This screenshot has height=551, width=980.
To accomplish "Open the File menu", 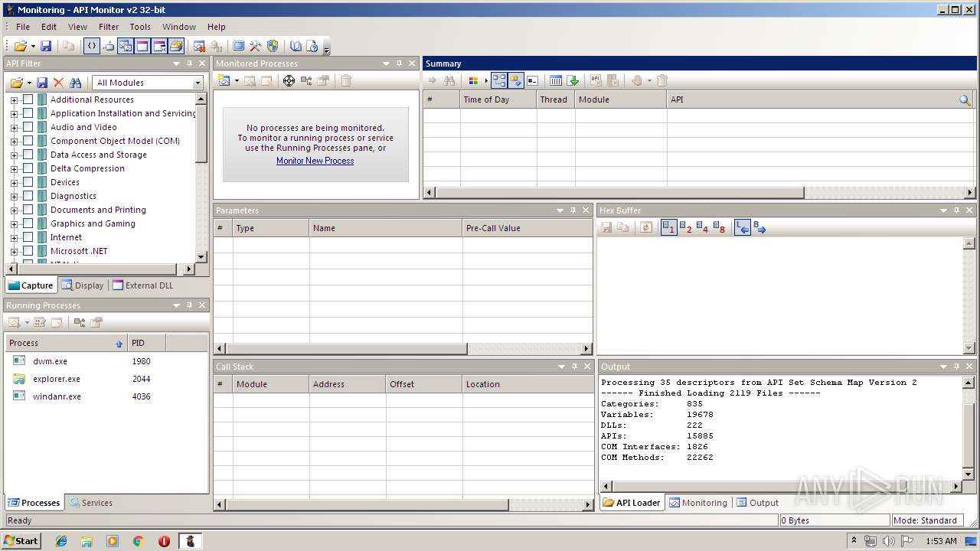I will [x=23, y=27].
